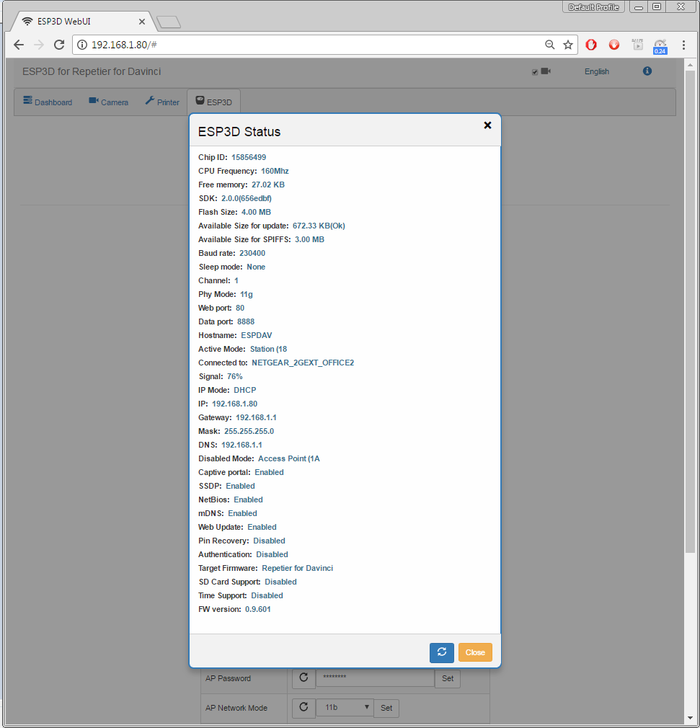Open the Camera tab

coord(108,102)
